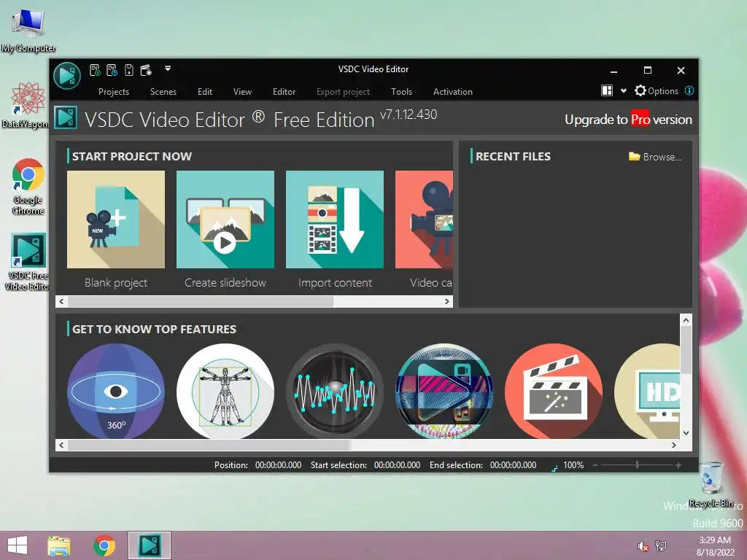The height and width of the screenshot is (560, 747).
Task: Open the glitch-effect play logo feature
Action: (444, 391)
